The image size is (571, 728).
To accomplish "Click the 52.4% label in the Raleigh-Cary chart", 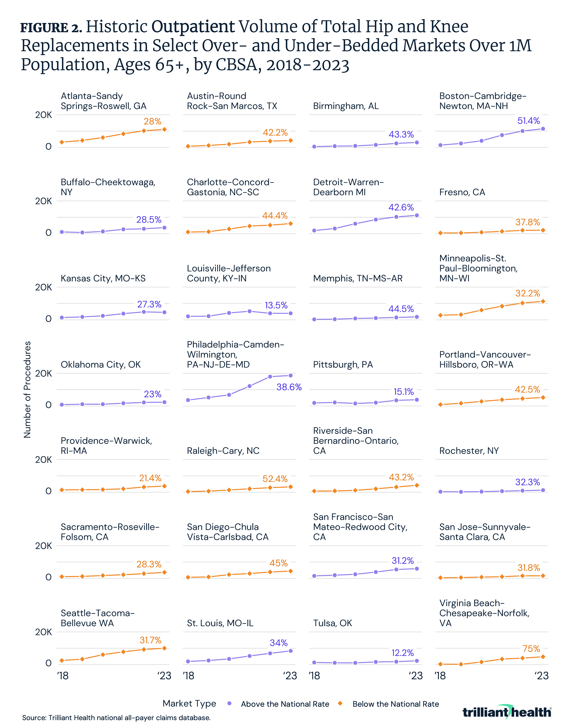I will [x=275, y=479].
